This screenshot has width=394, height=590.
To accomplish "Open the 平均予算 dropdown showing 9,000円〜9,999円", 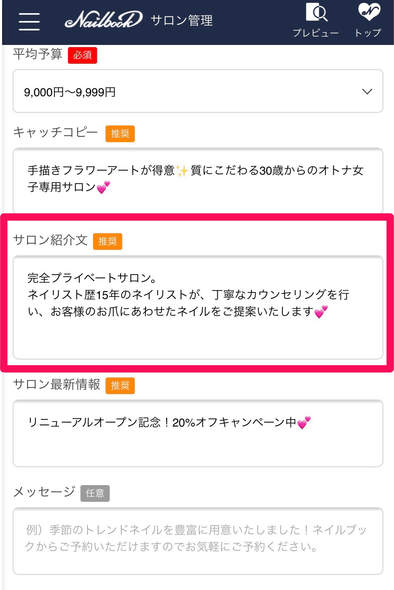I will [x=198, y=91].
